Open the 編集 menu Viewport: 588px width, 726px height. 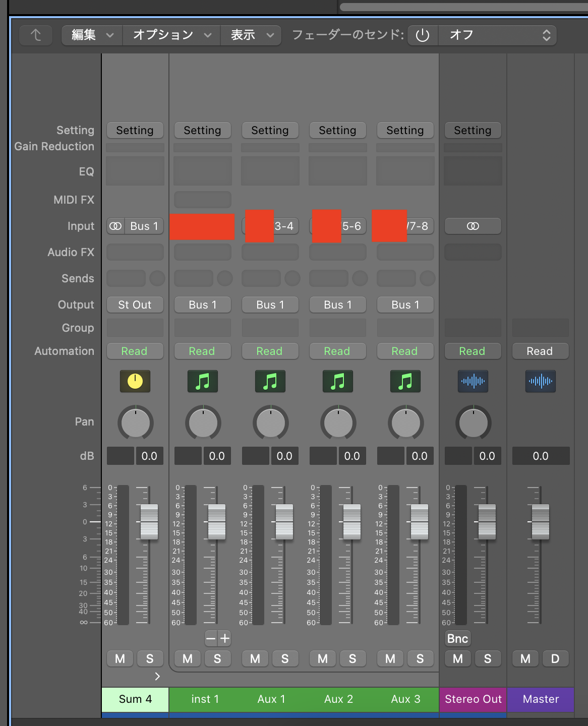92,35
